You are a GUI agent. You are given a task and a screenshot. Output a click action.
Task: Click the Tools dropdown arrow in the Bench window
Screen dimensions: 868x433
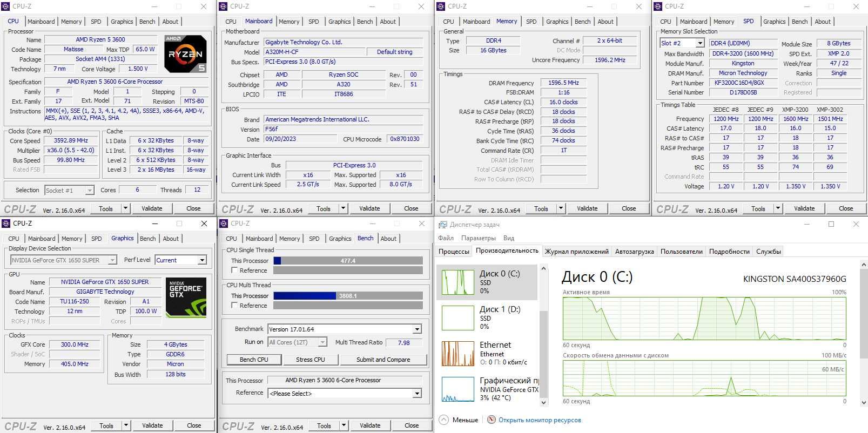pyautogui.click(x=344, y=425)
